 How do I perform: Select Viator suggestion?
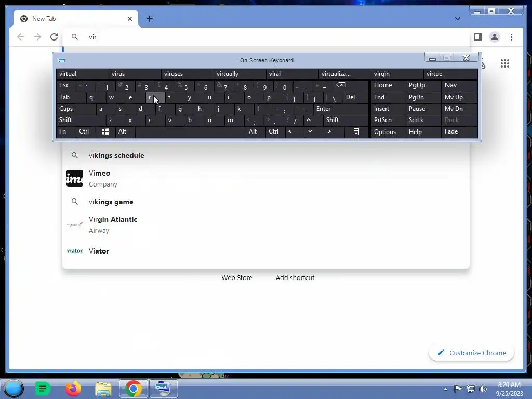tap(266, 251)
